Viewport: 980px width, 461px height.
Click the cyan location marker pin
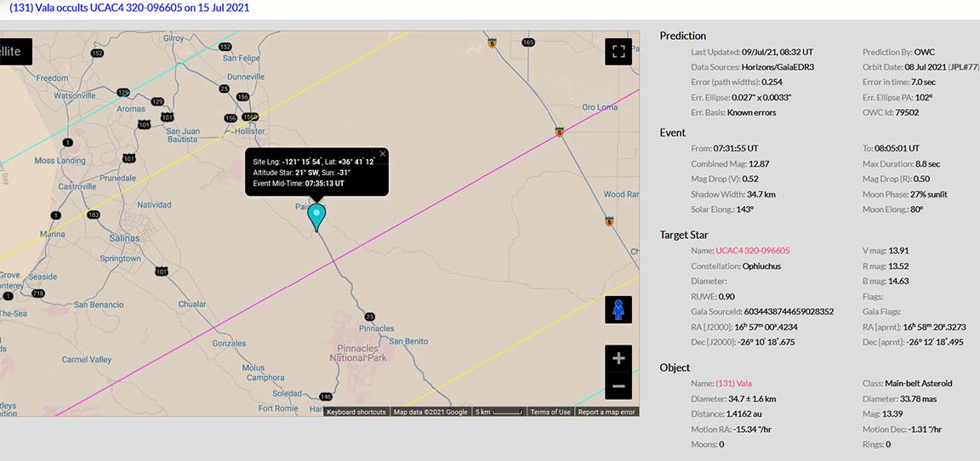point(316,217)
